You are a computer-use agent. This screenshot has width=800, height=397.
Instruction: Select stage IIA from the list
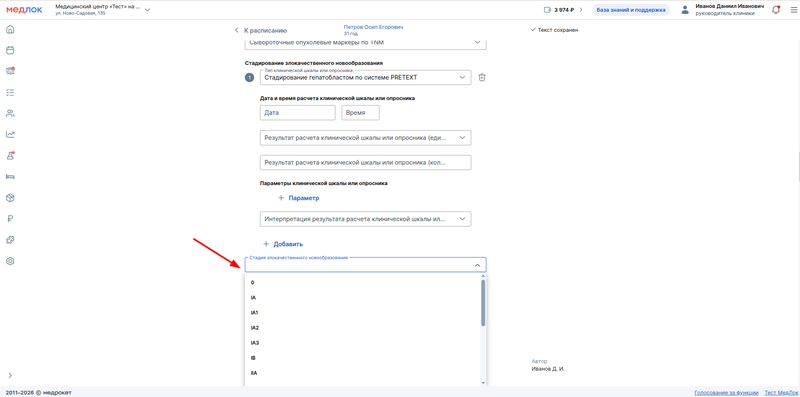[362, 373]
